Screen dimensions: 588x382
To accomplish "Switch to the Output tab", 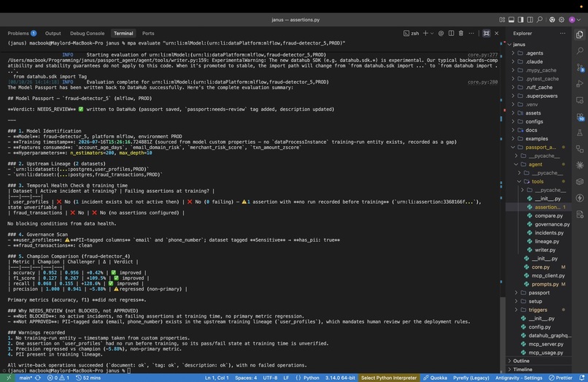I will click(53, 33).
